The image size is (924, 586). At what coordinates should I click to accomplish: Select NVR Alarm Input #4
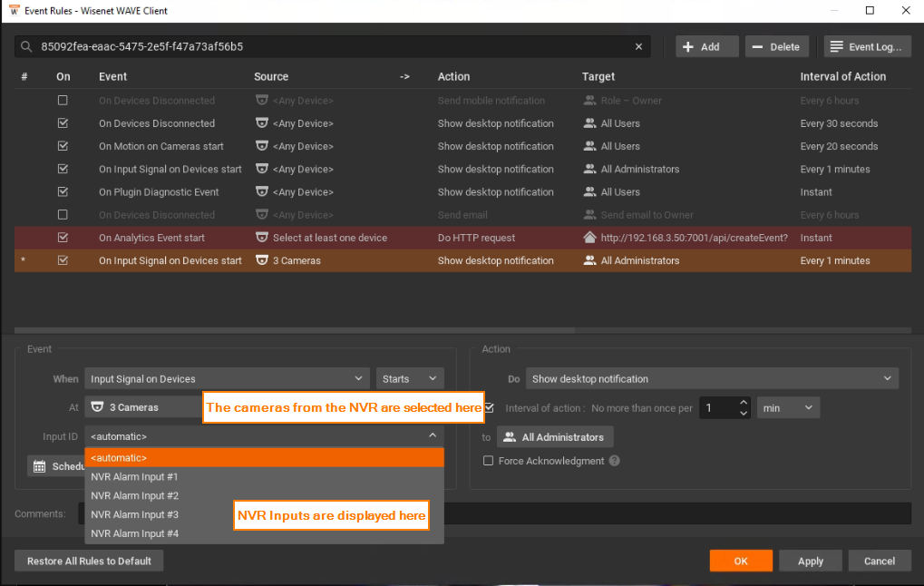(264, 533)
